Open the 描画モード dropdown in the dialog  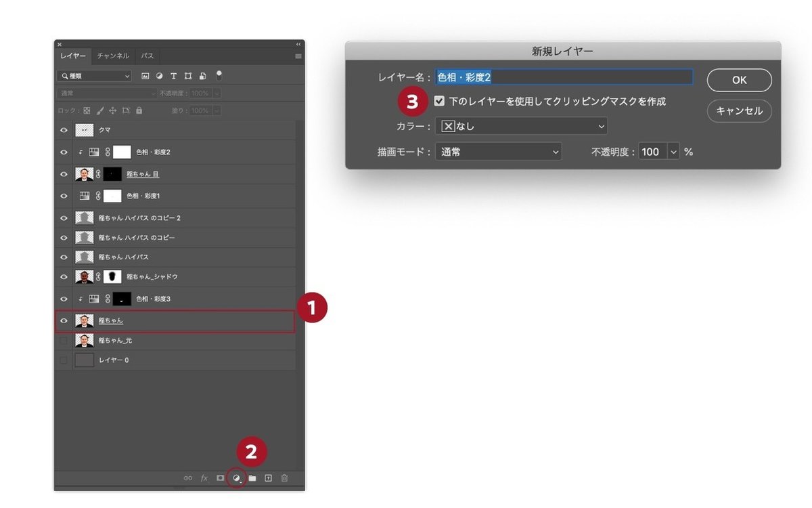[x=499, y=151]
